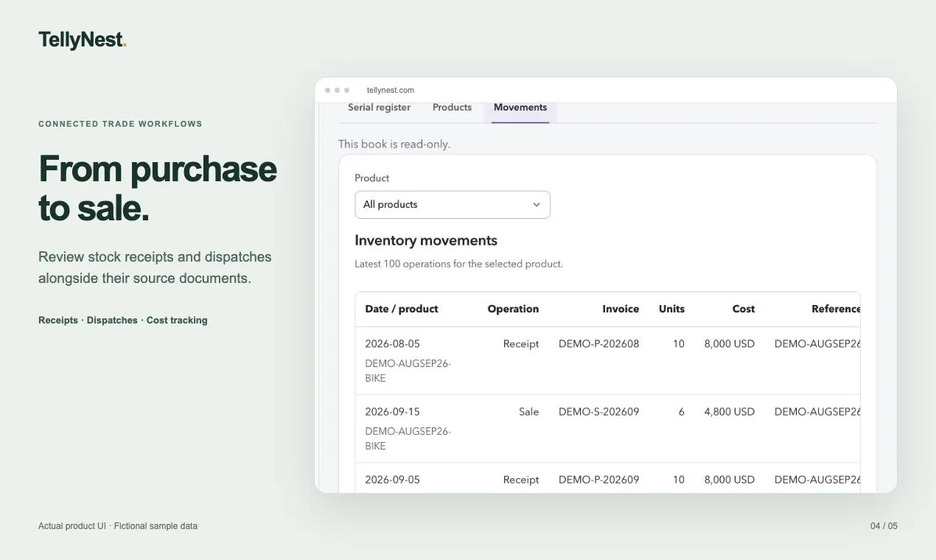Screen dimensions: 936x560
Task: Click the units value 6
Action: coord(681,412)
